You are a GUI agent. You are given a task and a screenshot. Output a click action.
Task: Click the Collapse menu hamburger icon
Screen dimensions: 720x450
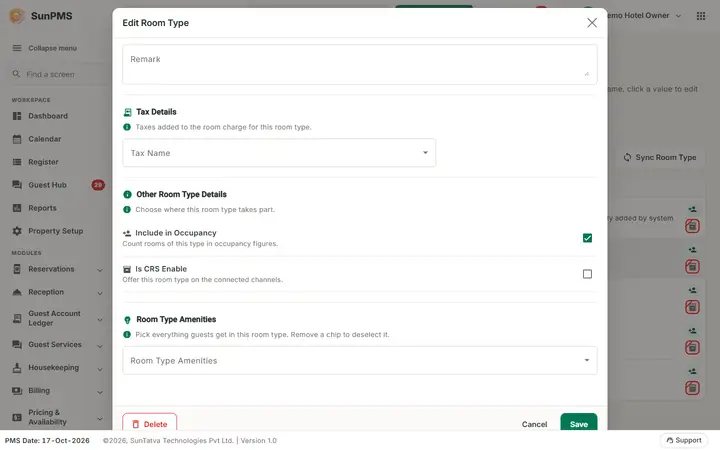pos(17,48)
